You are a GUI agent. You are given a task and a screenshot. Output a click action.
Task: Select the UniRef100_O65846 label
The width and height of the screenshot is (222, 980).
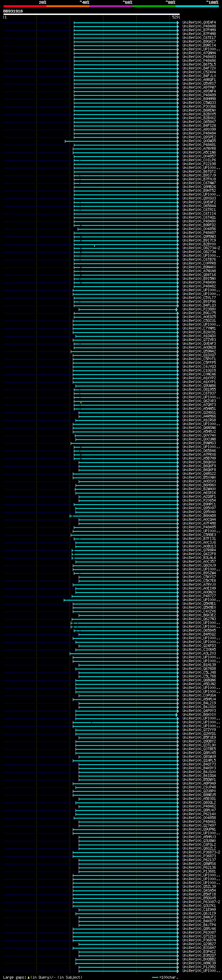(199, 451)
